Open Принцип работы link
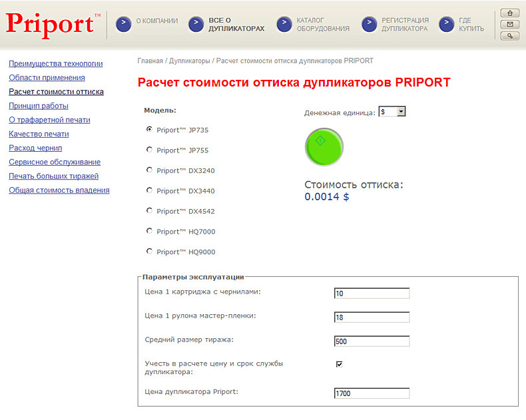 (39, 106)
